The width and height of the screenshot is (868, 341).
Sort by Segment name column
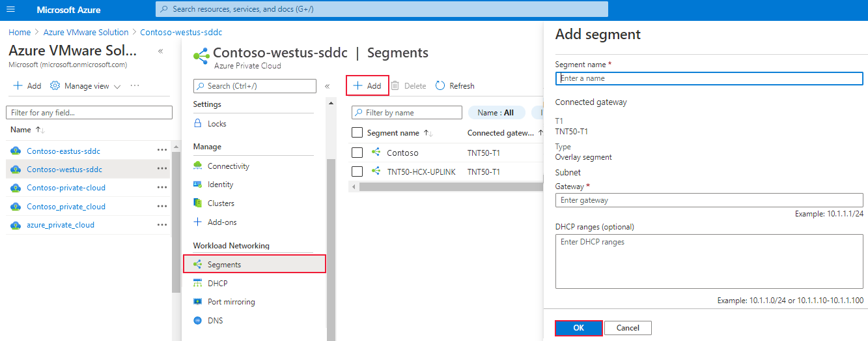400,133
